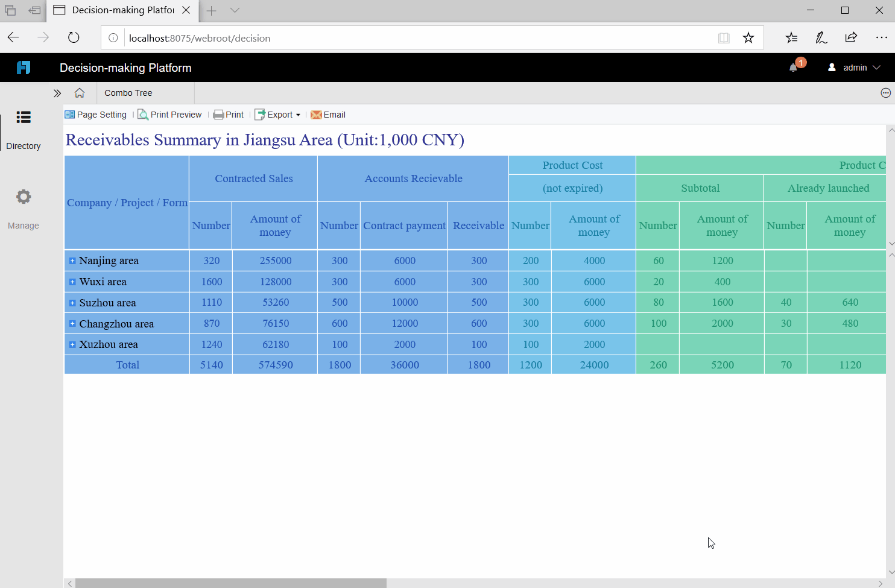
Task: Print the receivables report
Action: 228,115
